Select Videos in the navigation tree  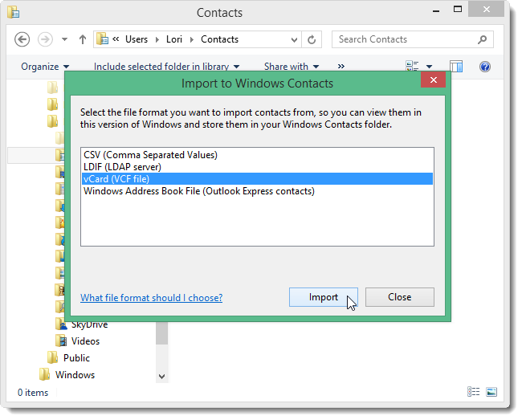click(85, 341)
